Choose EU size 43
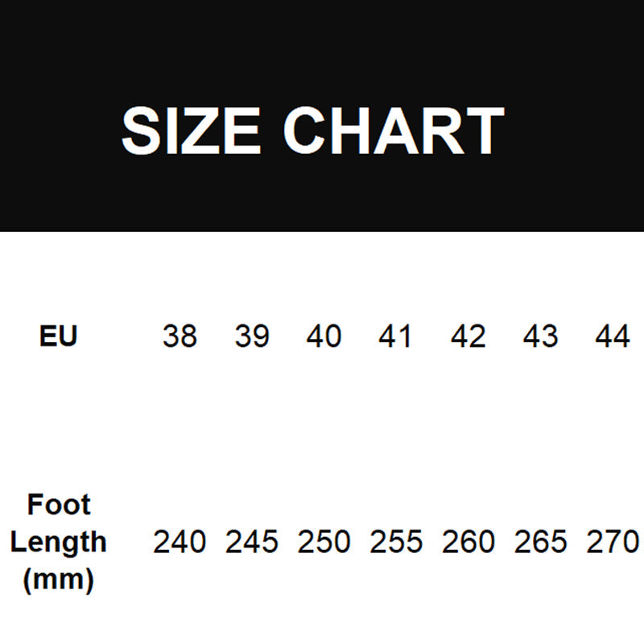 pyautogui.click(x=540, y=336)
